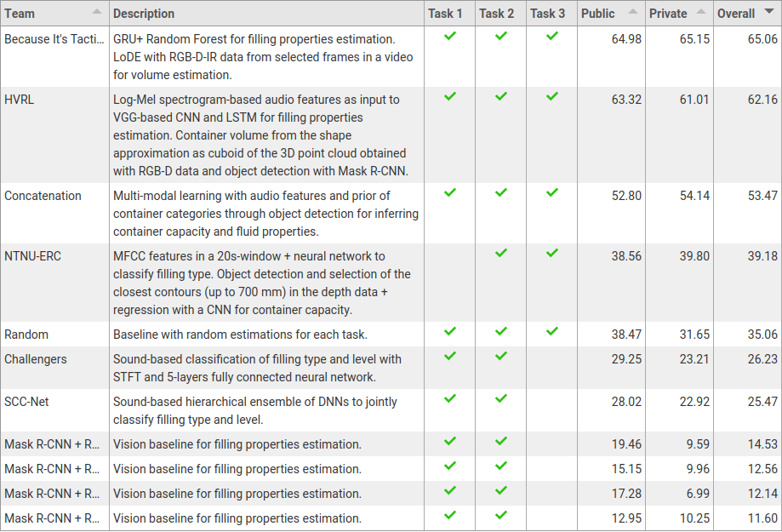Click Task 3 checkmark for Because It's Tactile

click(552, 36)
